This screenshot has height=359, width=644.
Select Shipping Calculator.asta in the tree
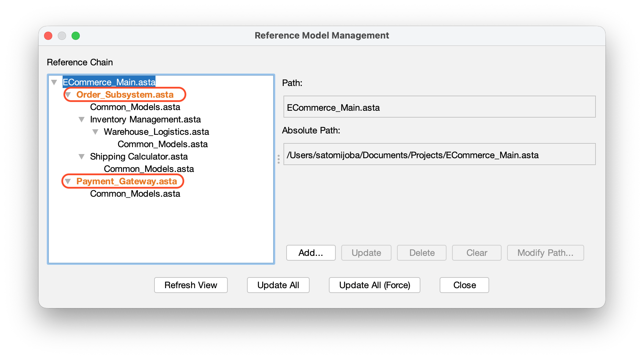click(x=139, y=156)
